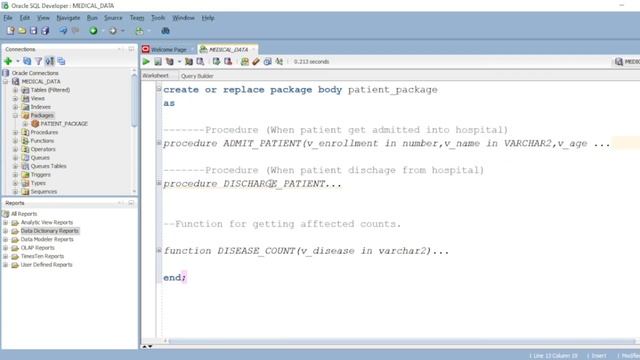Click the Run Script icon
Screen dimensions: 640x360
(x=158, y=62)
